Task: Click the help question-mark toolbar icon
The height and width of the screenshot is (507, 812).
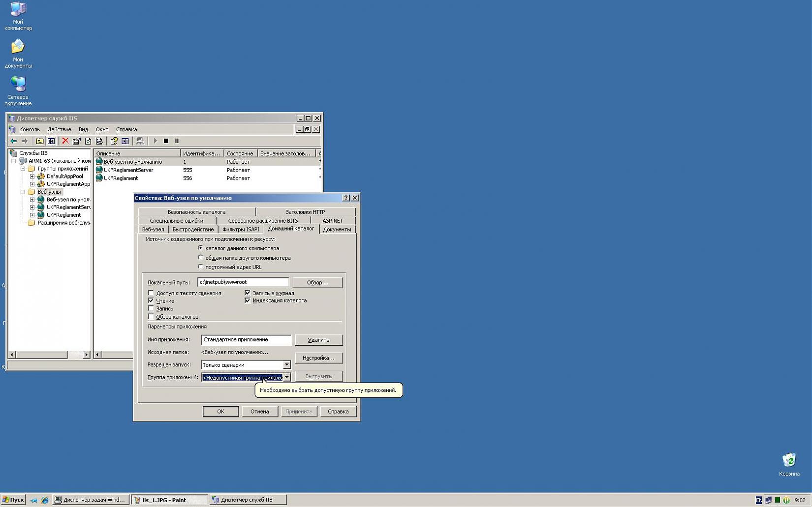Action: click(x=114, y=141)
